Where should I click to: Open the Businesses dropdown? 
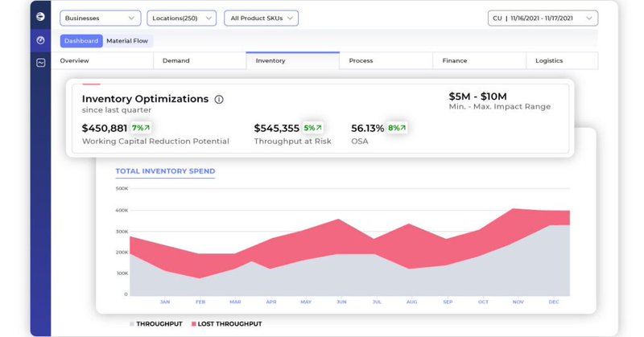100,18
